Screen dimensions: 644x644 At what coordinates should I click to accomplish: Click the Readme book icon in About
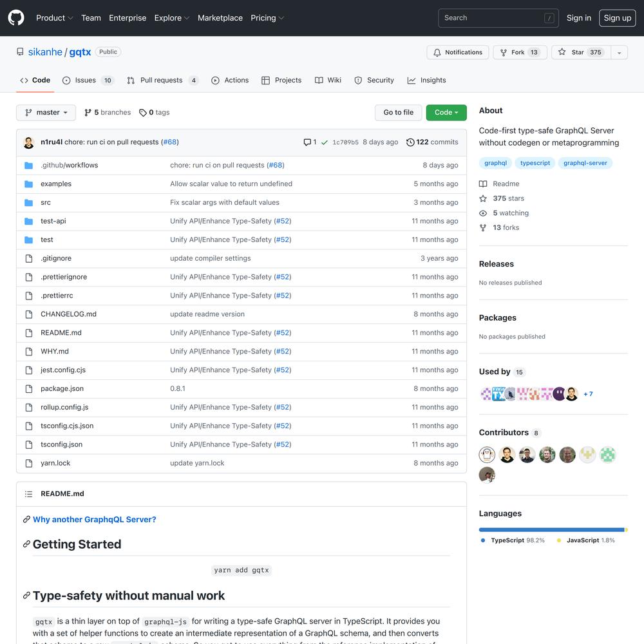(x=483, y=184)
